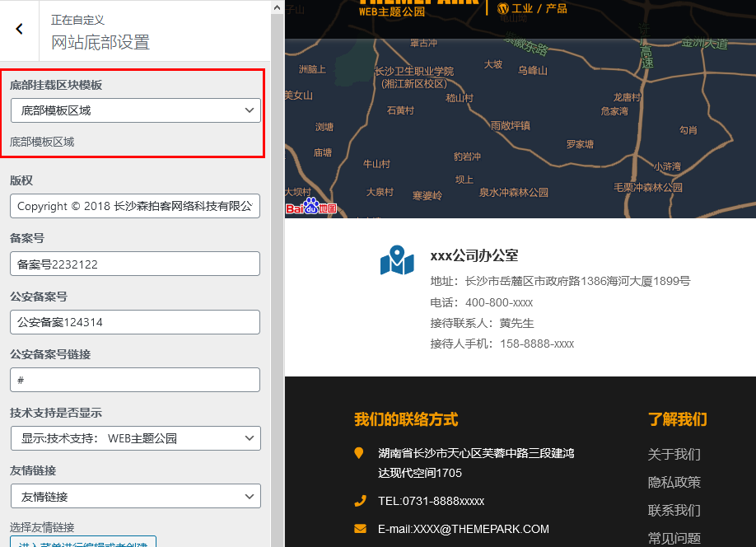Click inside the 版权 copyright input field
The height and width of the screenshot is (547, 756).
135,206
